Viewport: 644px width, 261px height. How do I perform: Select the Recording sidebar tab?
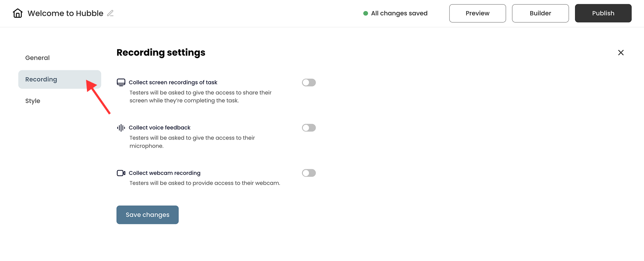[x=60, y=79]
